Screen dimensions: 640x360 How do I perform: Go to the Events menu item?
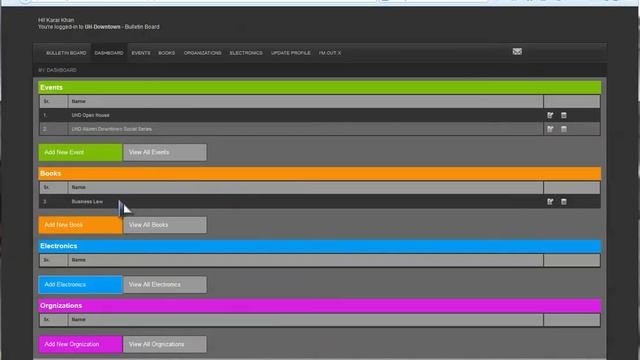point(141,53)
